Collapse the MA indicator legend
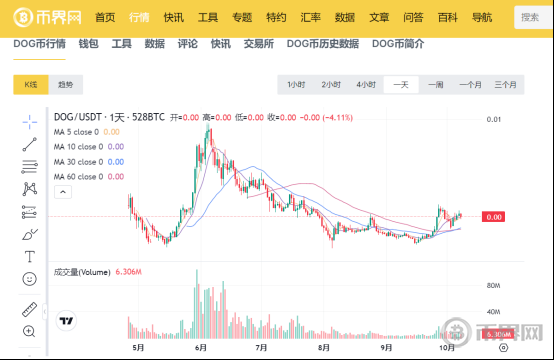 pos(63,192)
